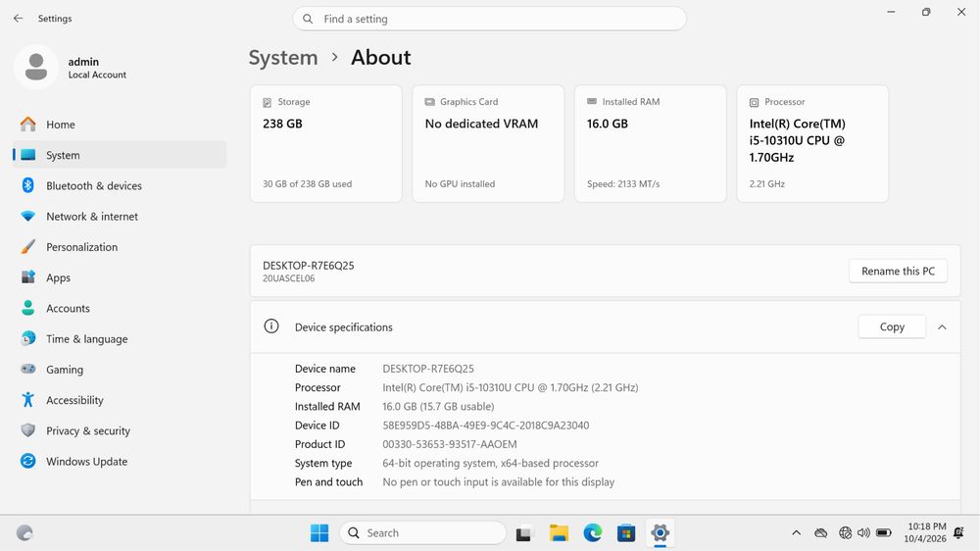Show hidden tray icons chevron
This screenshot has width=980, height=551.
pyautogui.click(x=796, y=533)
